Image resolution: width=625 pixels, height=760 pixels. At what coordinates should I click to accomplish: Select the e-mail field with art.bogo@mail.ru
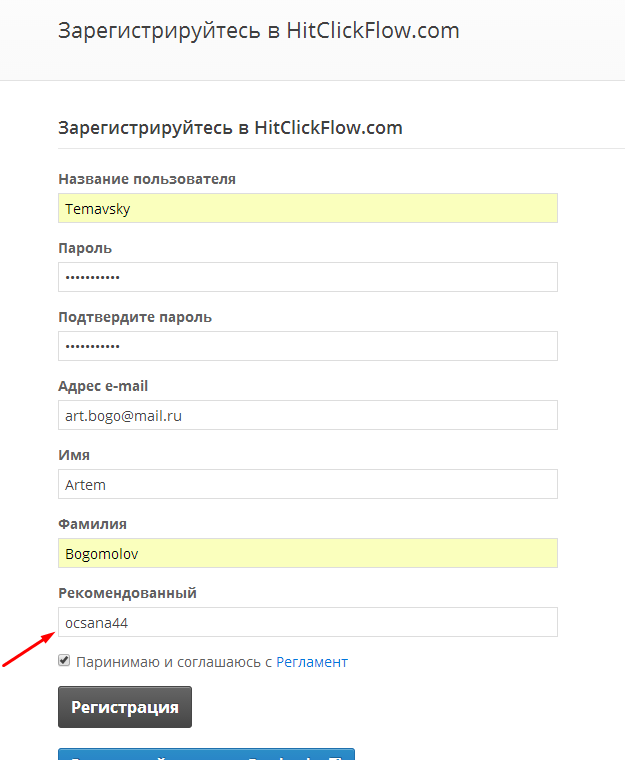pyautogui.click(x=308, y=415)
